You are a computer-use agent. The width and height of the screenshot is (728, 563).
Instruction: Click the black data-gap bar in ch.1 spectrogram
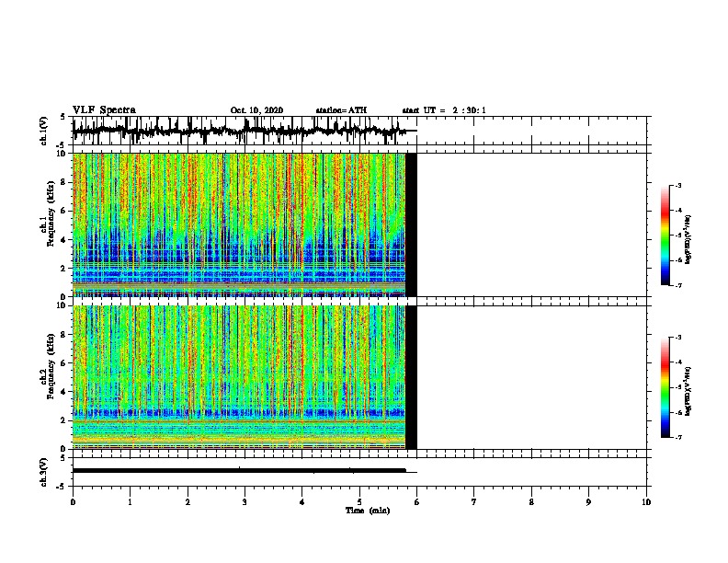pyautogui.click(x=411, y=224)
